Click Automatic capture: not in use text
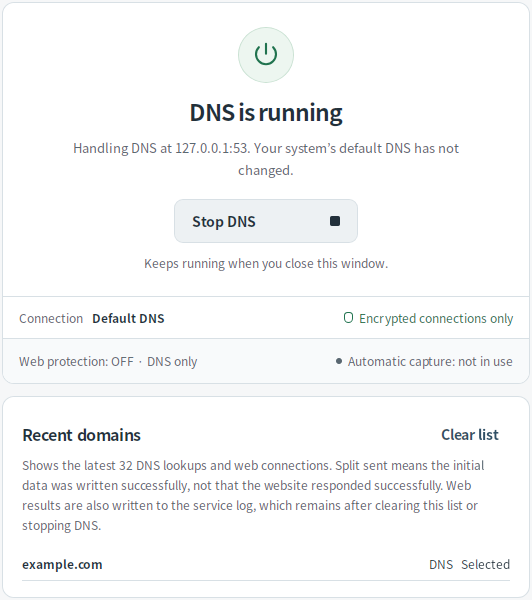This screenshot has height=600, width=532. (x=430, y=361)
